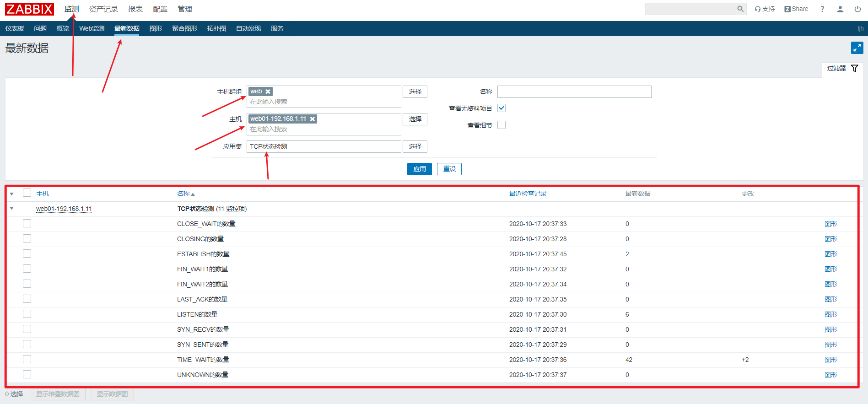Toggle show details checkbox
The width and height of the screenshot is (868, 404).
click(501, 125)
